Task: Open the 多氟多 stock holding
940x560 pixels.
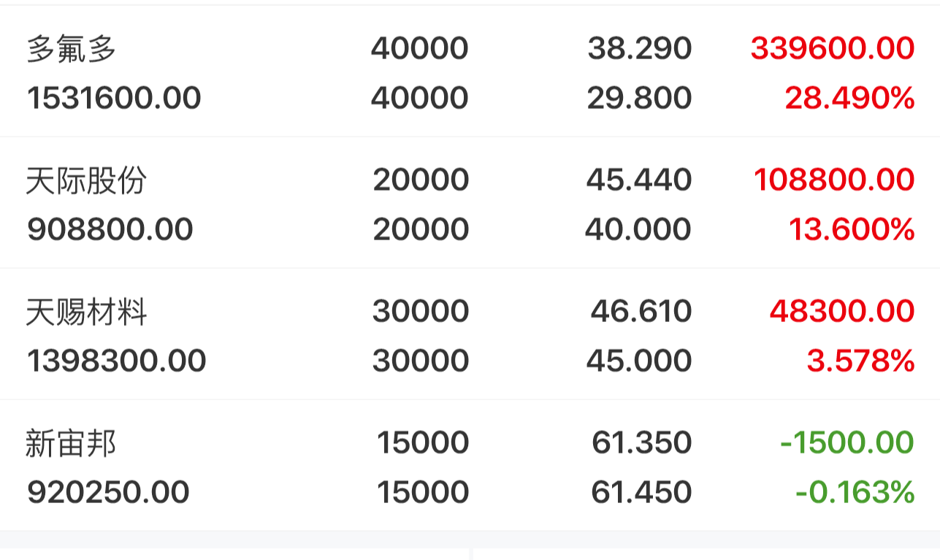Action: click(x=71, y=49)
